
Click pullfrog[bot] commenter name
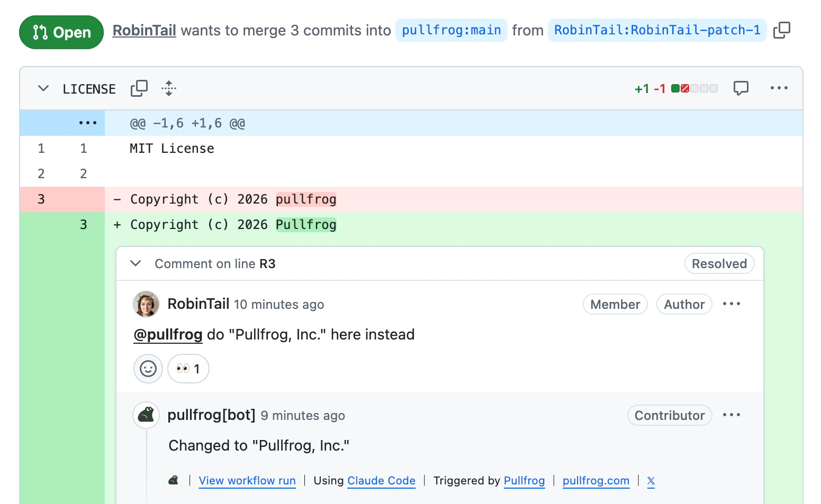tap(212, 415)
